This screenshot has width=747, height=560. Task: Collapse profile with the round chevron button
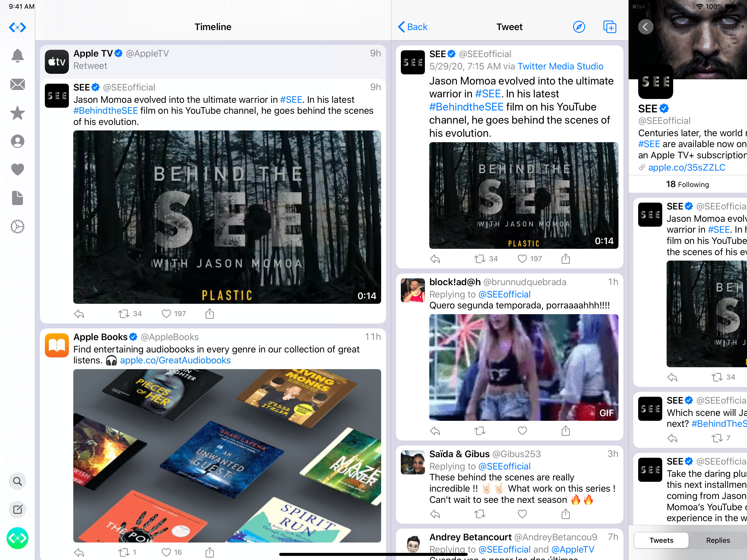[x=645, y=27]
